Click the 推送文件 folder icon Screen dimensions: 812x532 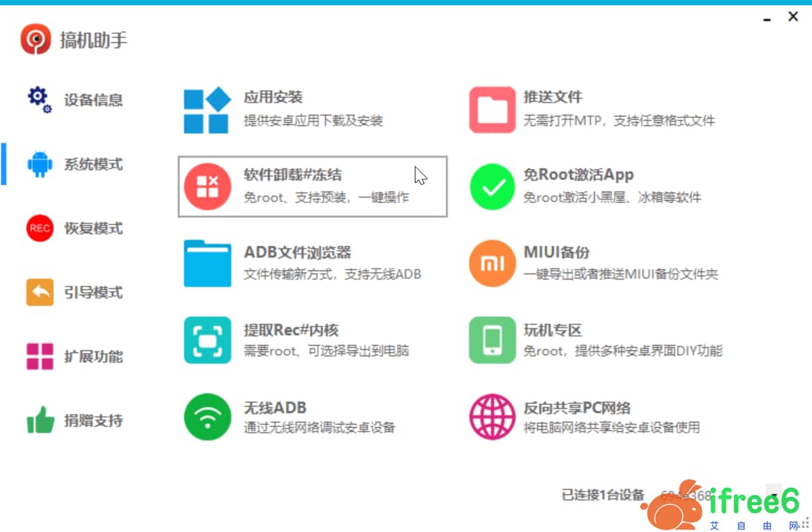[x=492, y=110]
